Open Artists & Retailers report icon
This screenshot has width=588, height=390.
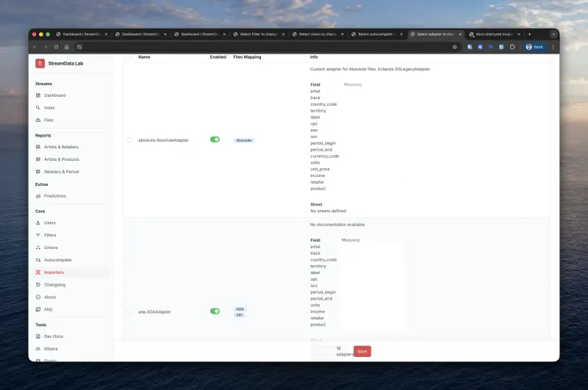pyautogui.click(x=38, y=147)
